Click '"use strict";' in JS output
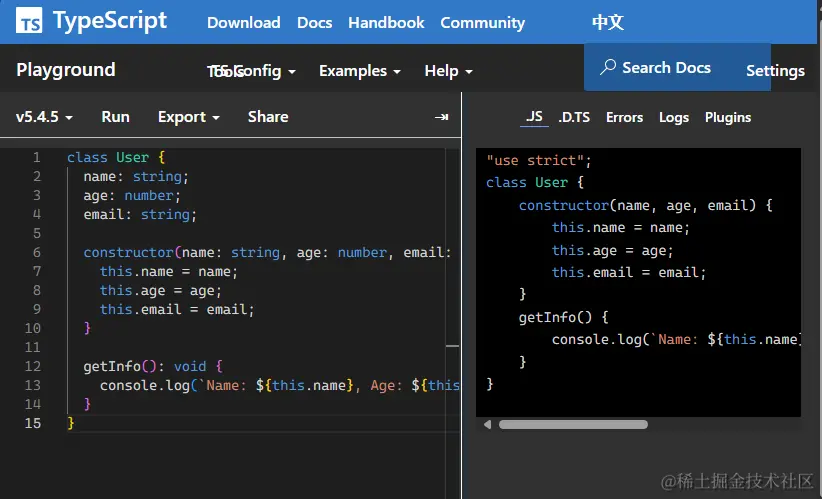Image resolution: width=822 pixels, height=499 pixels. tap(539, 160)
